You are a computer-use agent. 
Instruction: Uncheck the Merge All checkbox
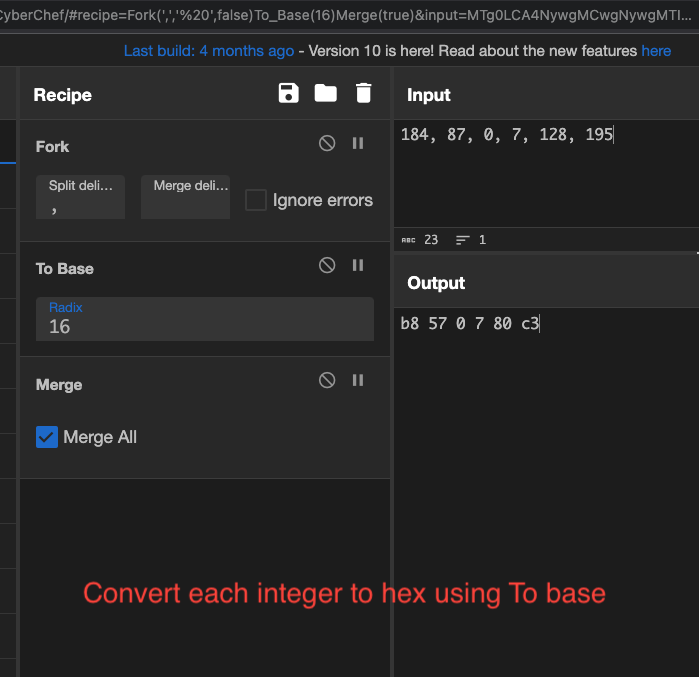coord(47,437)
